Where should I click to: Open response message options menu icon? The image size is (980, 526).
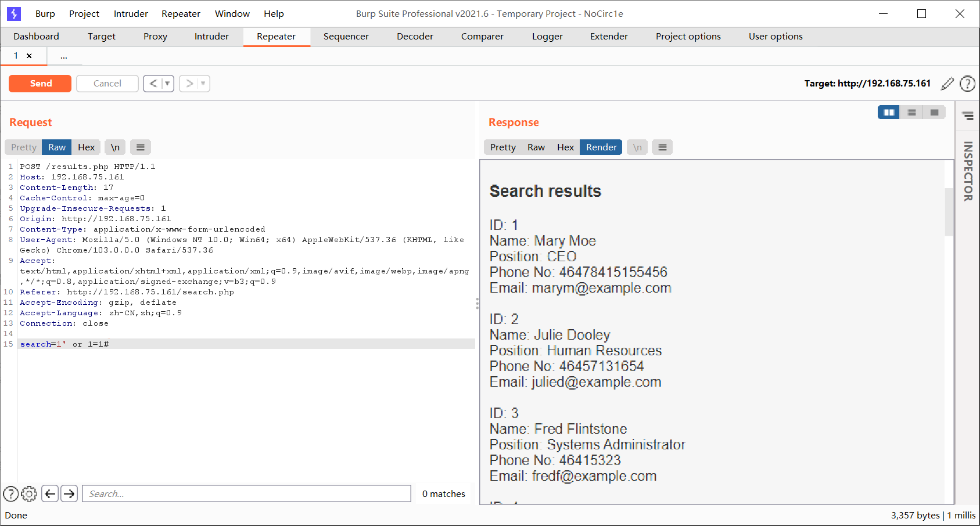pos(662,147)
